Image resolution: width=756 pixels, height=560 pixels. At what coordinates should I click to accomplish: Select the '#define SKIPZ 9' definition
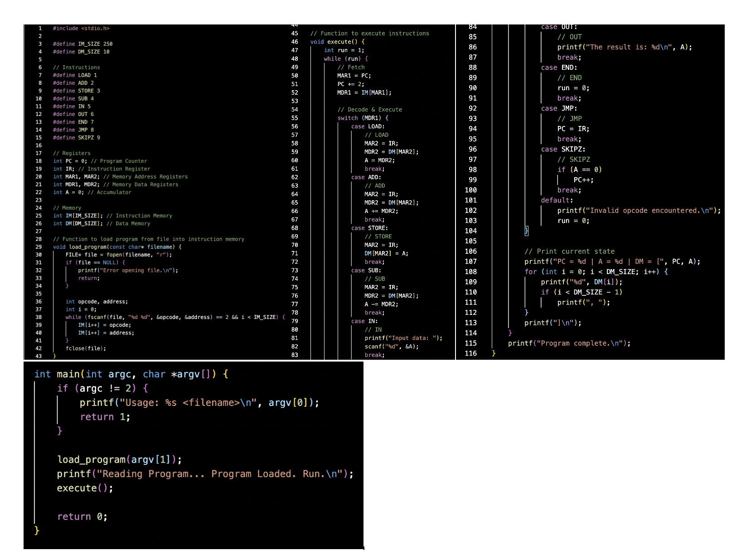[76, 138]
